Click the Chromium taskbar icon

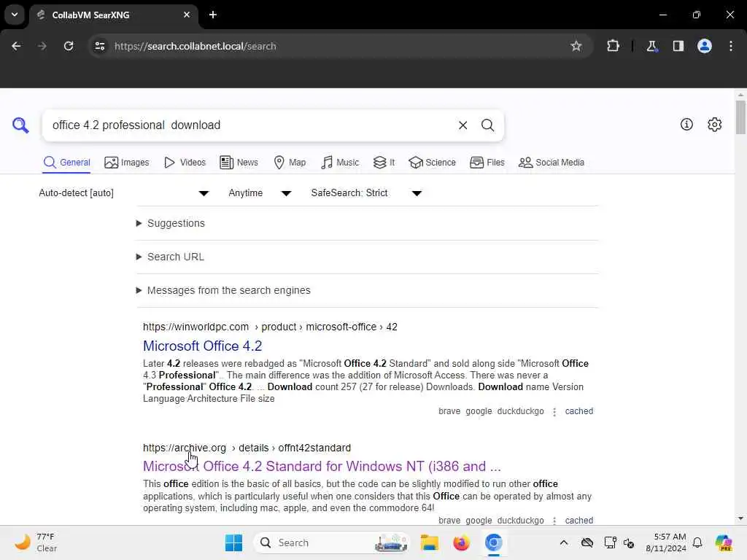point(494,542)
